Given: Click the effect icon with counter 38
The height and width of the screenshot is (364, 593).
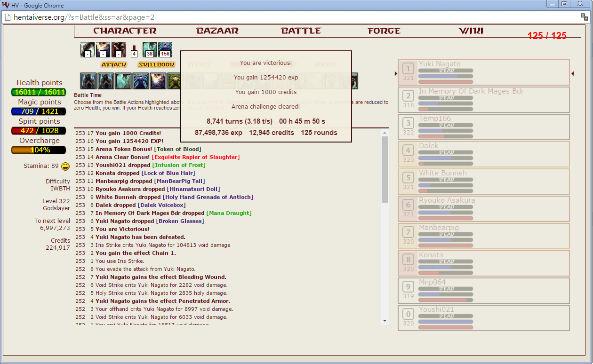Looking at the screenshot, I should [x=150, y=50].
